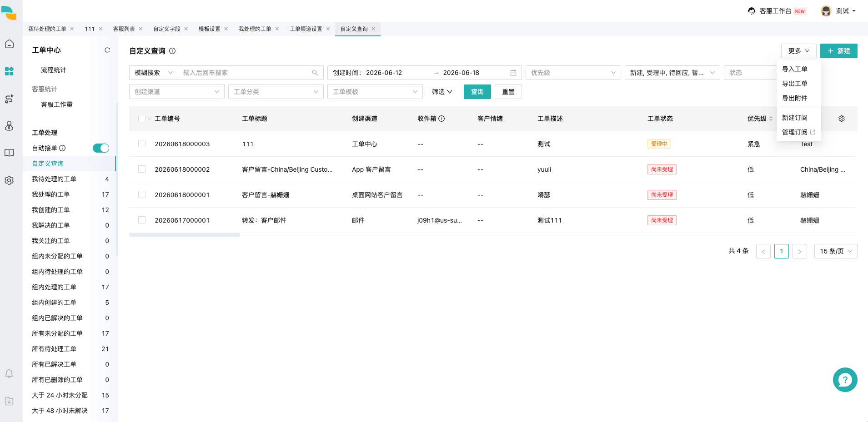This screenshot has width=868, height=422.
Task: Close the 我待处理的工单 tab
Action: [72, 29]
